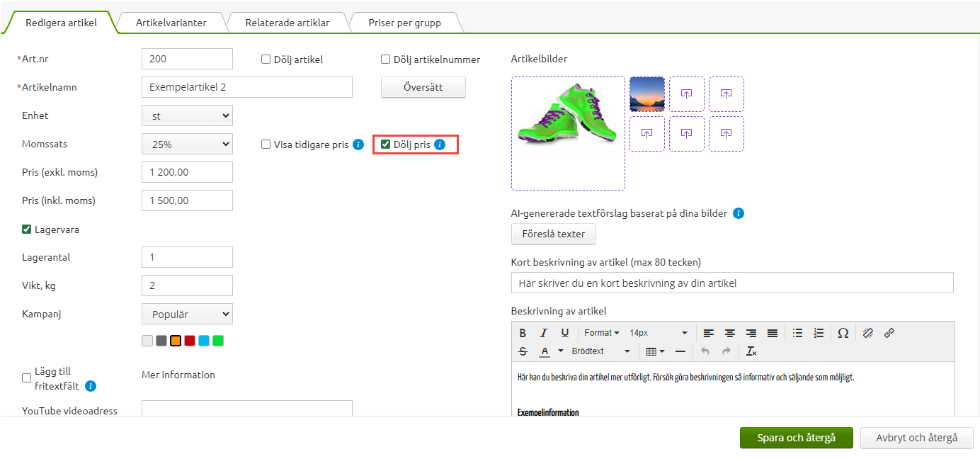Click the Spara och återgå button
The height and width of the screenshot is (459, 980).
pyautogui.click(x=796, y=438)
